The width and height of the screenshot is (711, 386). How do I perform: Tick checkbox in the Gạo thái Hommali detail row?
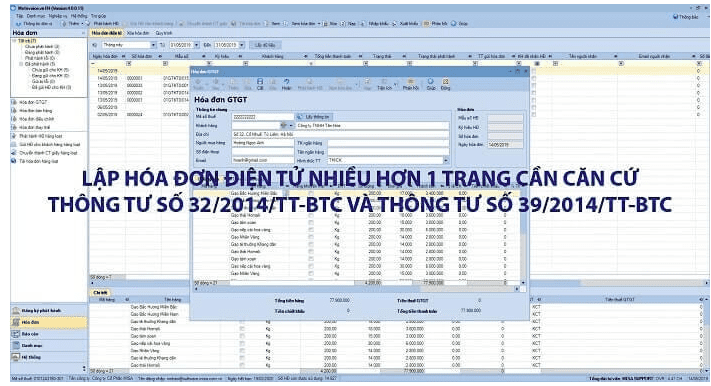(242, 329)
